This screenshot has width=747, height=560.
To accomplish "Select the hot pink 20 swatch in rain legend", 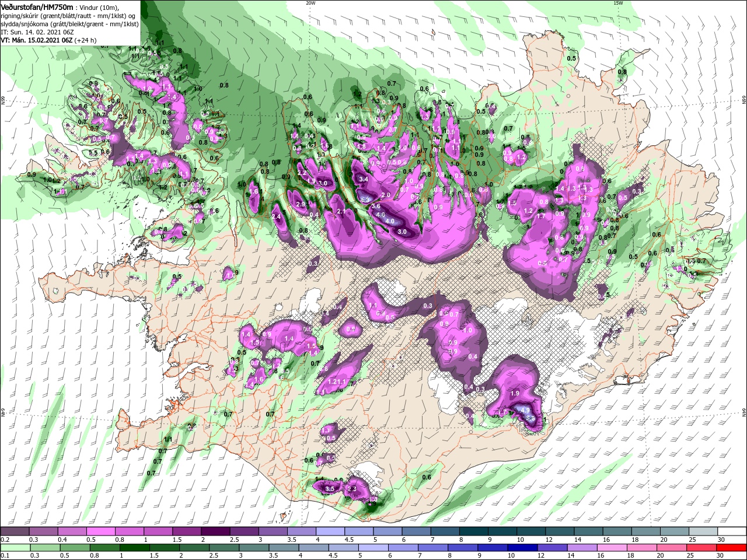I will 672,548.
